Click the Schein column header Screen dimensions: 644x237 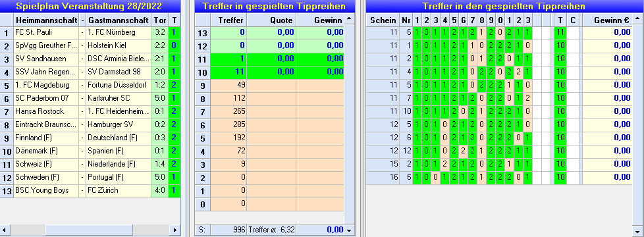383,20
